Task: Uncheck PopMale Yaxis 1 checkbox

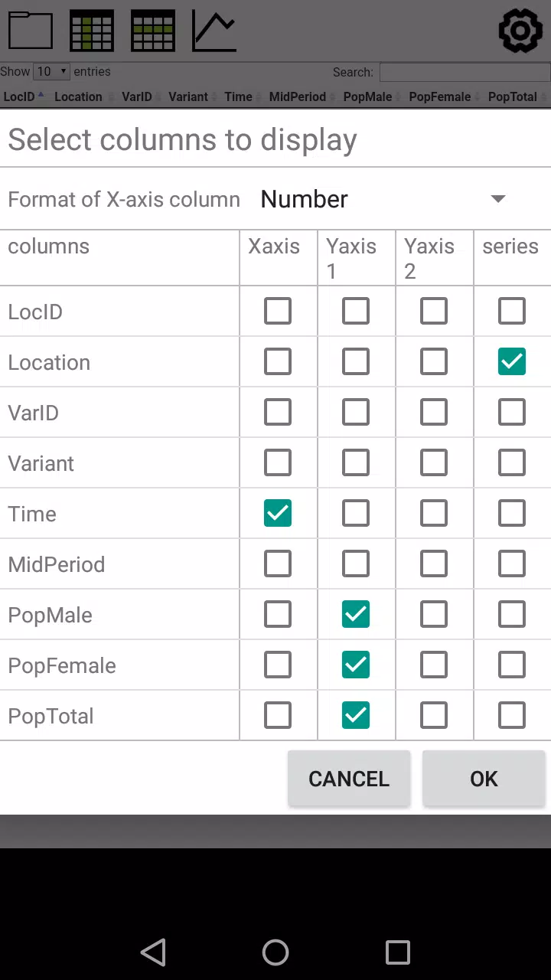Action: 356,614
